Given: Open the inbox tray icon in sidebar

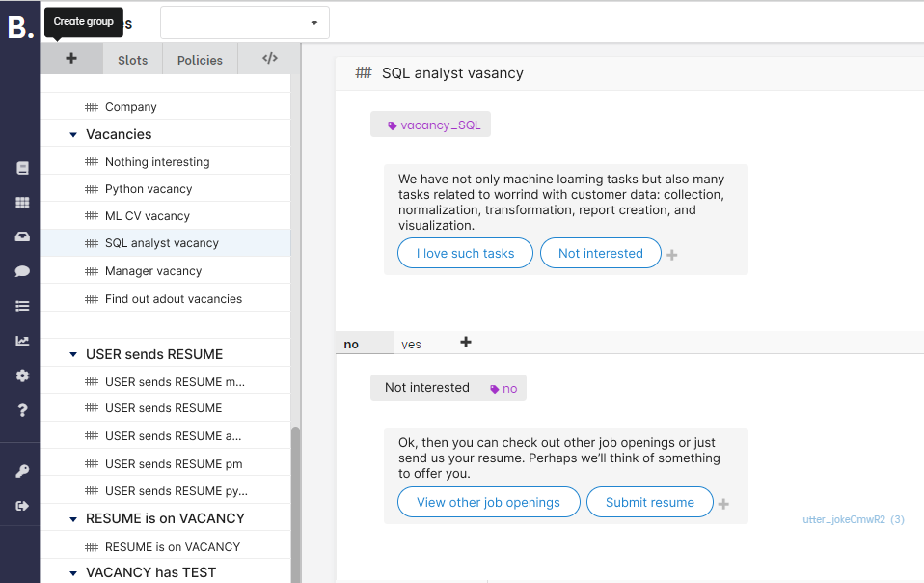Looking at the screenshot, I should coord(22,237).
